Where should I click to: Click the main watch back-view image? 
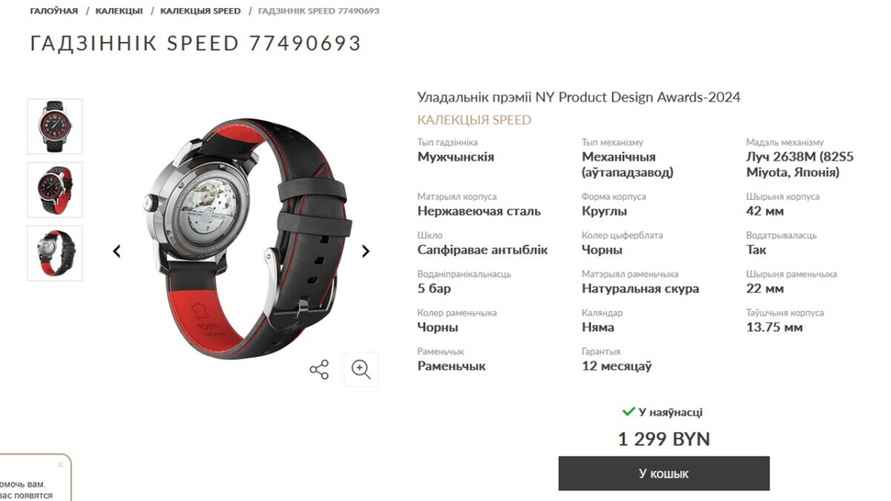click(x=245, y=237)
